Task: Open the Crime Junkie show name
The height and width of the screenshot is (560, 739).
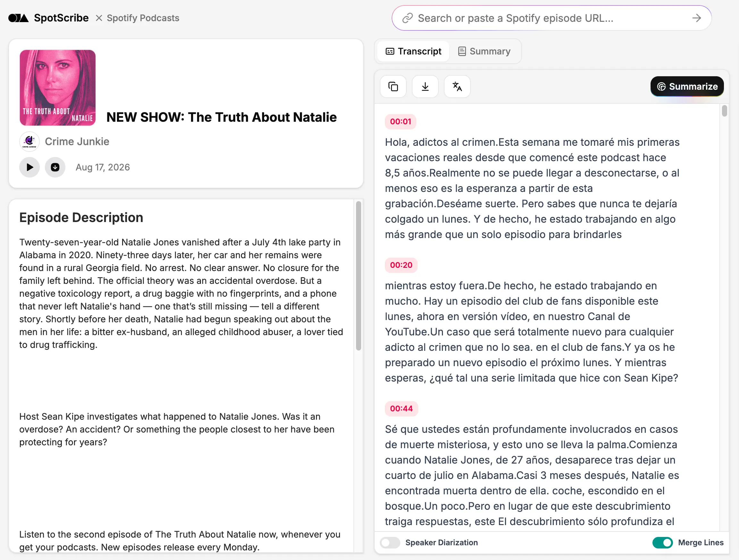Action: 77,142
